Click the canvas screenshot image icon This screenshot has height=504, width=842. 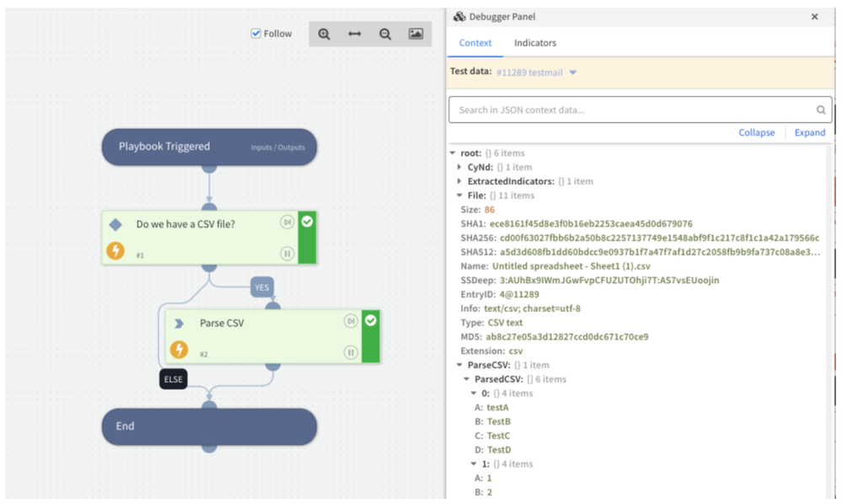[416, 34]
